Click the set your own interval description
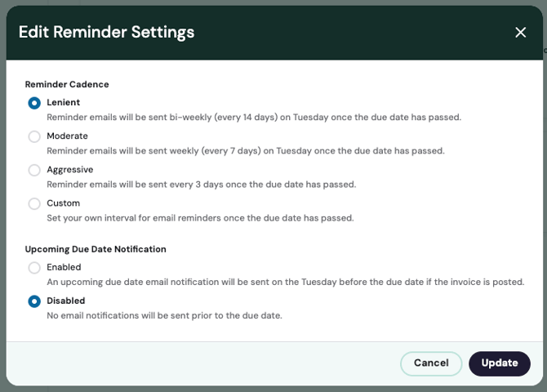 coord(200,217)
